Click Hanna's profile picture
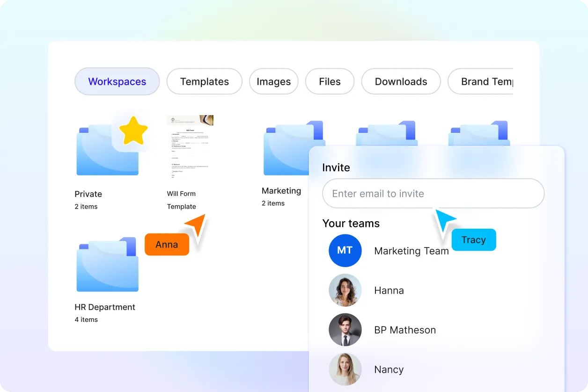Viewport: 588px width, 392px height. (345, 290)
